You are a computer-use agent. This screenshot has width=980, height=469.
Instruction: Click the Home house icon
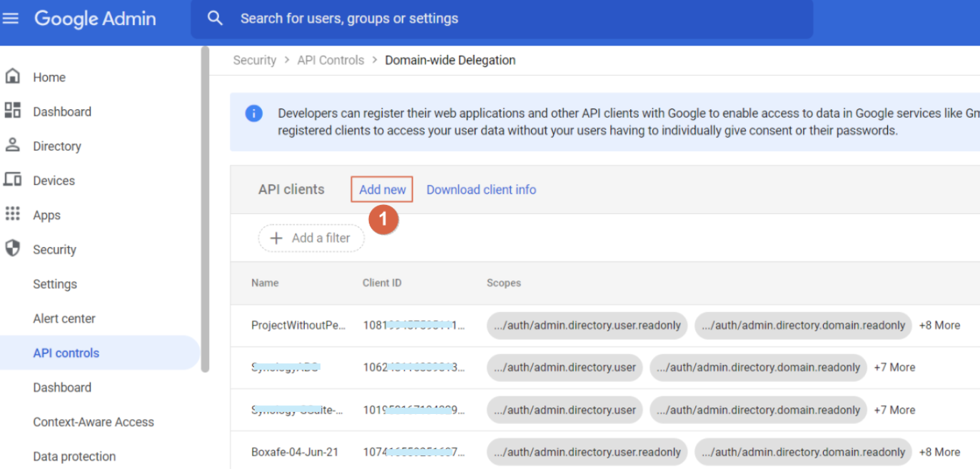[12, 76]
